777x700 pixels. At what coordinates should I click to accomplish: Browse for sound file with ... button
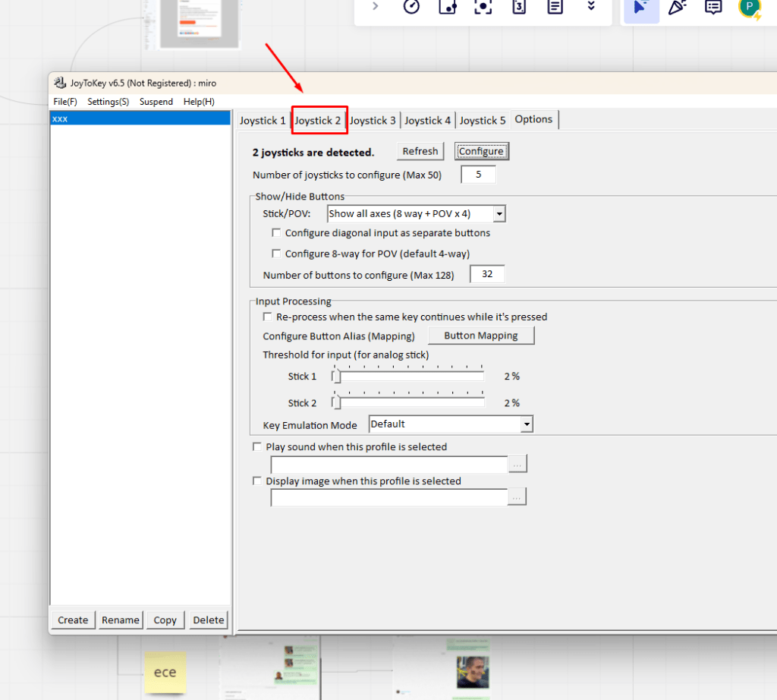click(517, 464)
